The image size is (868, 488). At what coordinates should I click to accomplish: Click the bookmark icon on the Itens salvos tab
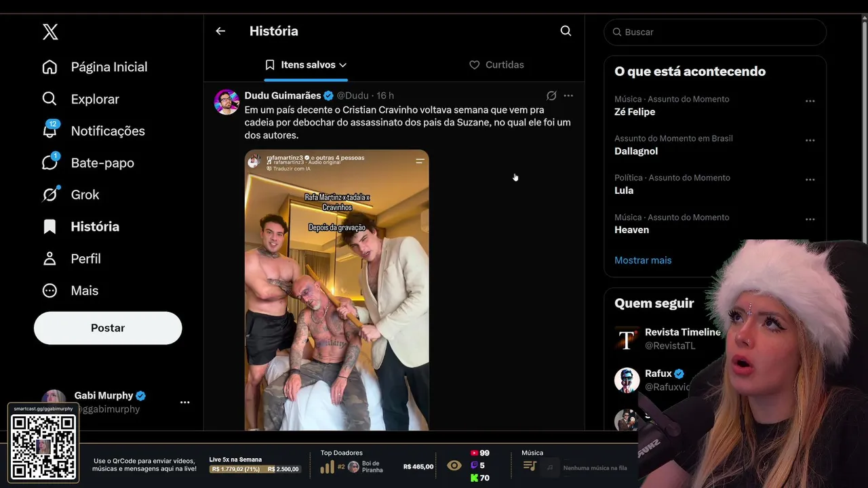270,65
